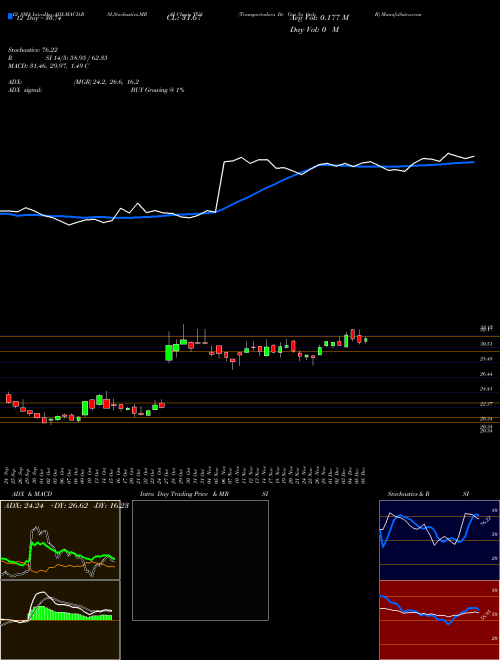Click the 'Stochastics: 76.22' readout
The image size is (500, 660).
33,49
